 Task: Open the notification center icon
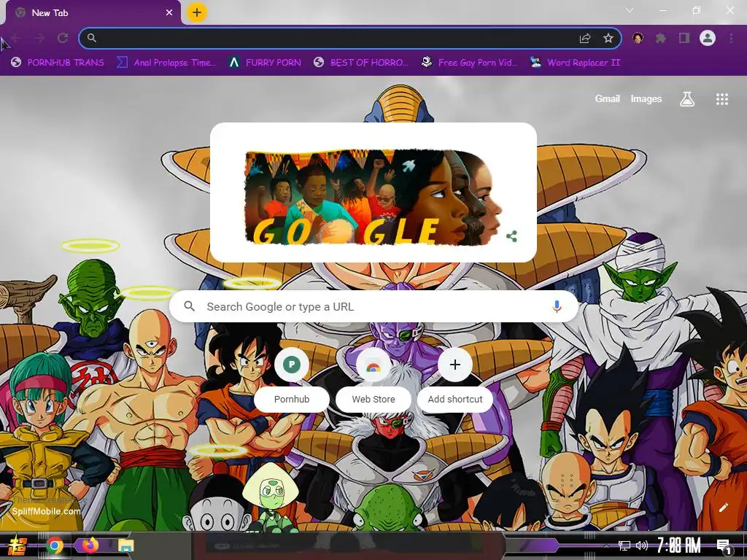(x=724, y=545)
